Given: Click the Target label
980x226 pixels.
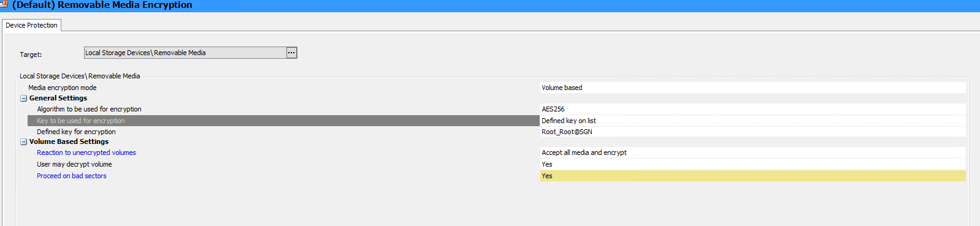Looking at the screenshot, I should (x=31, y=55).
